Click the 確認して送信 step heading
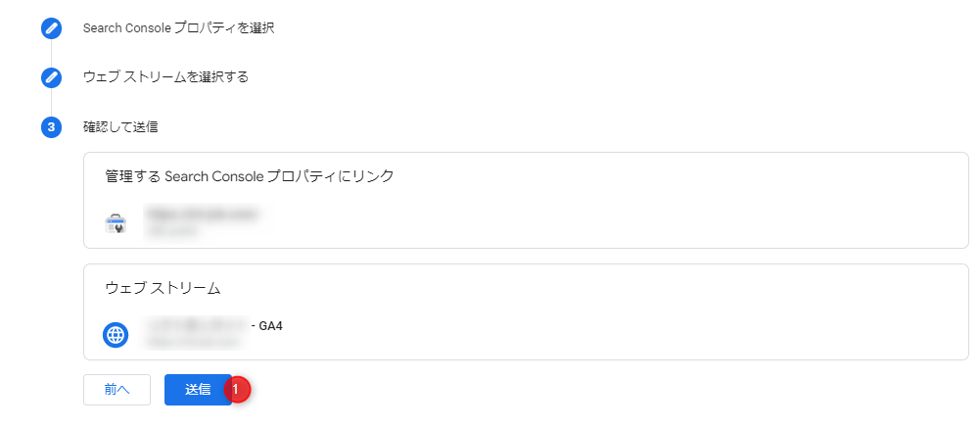Image resolution: width=980 pixels, height=429 pixels. (120, 127)
